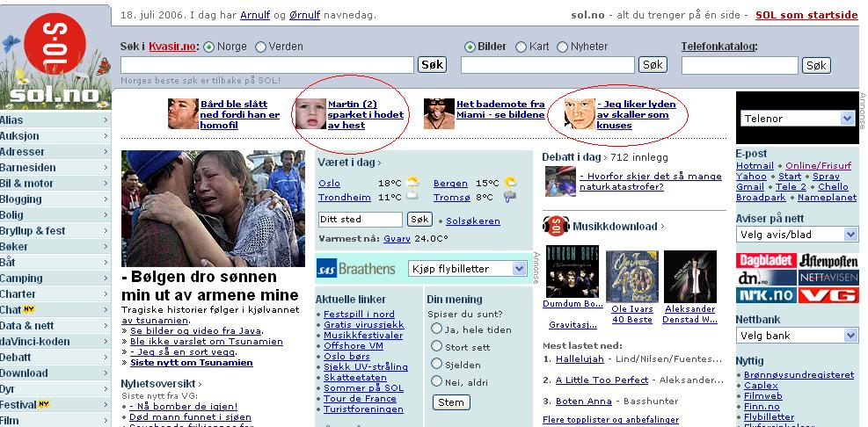The image size is (868, 427).
Task: Open the Nettavisen logo
Action: pos(828,278)
